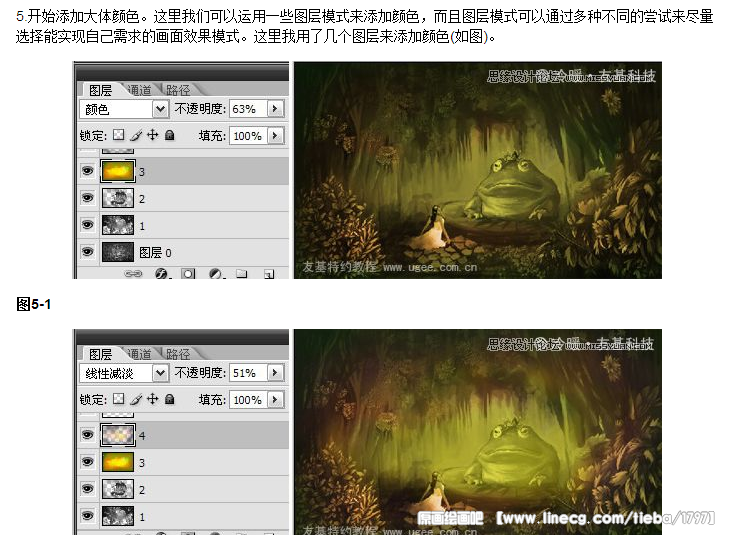Select yellow thumbnail of layer 3 in 线性减淡 panel
This screenshot has height=535, width=748.
click(118, 462)
